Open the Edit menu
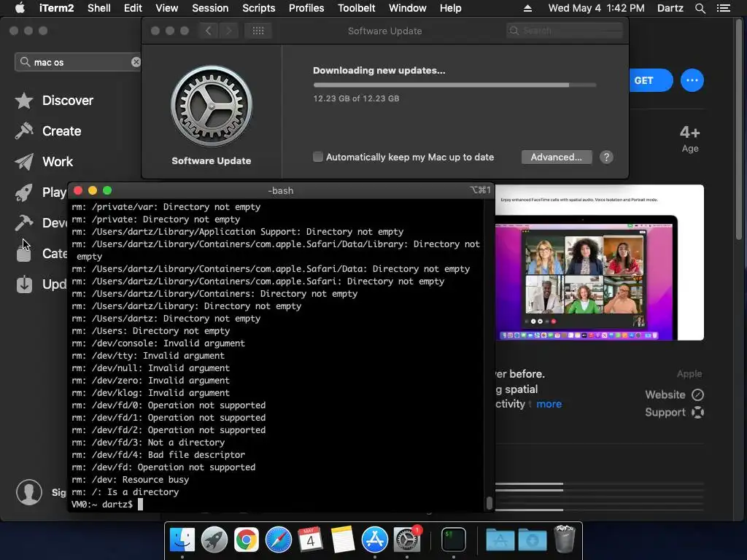747x560 pixels. click(x=133, y=8)
